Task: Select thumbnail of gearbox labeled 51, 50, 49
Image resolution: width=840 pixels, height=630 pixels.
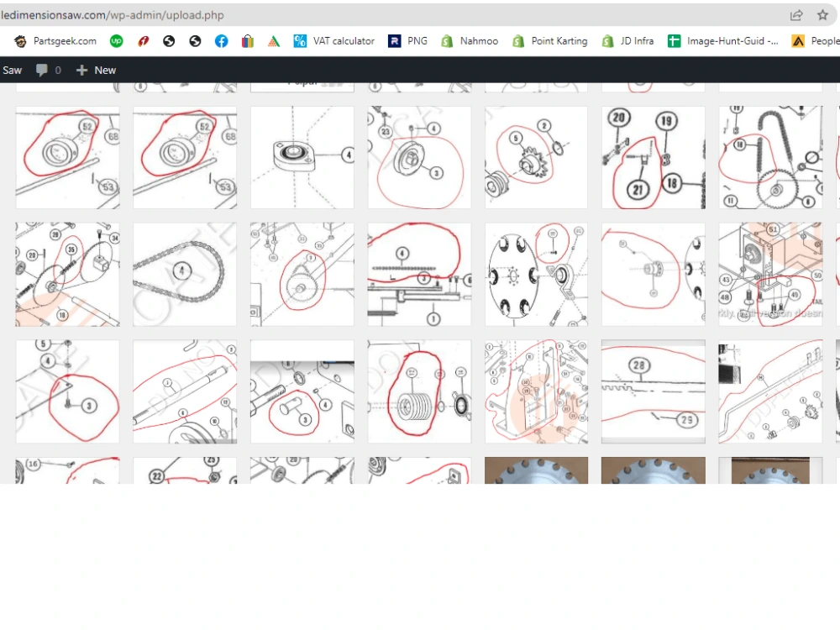Action: pos(770,275)
